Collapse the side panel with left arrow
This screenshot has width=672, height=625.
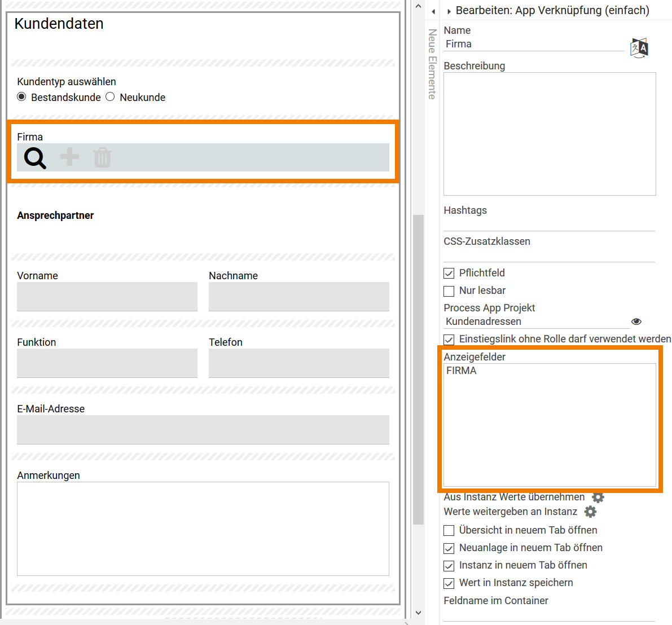[433, 11]
